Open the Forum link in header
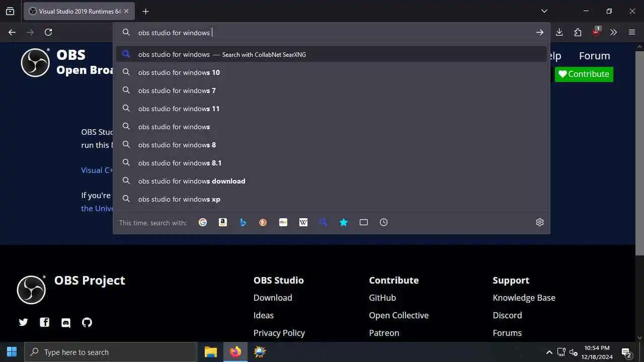This screenshot has width=644, height=362. click(x=594, y=56)
